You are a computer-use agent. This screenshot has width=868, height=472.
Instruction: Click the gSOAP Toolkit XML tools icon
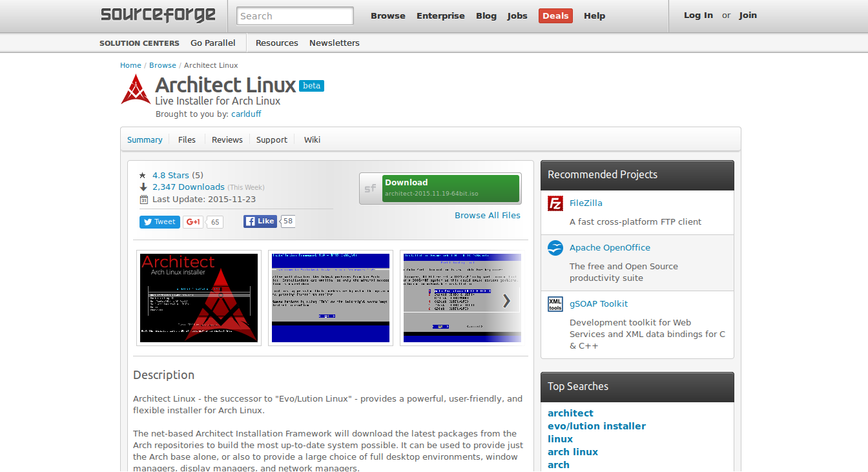click(555, 304)
